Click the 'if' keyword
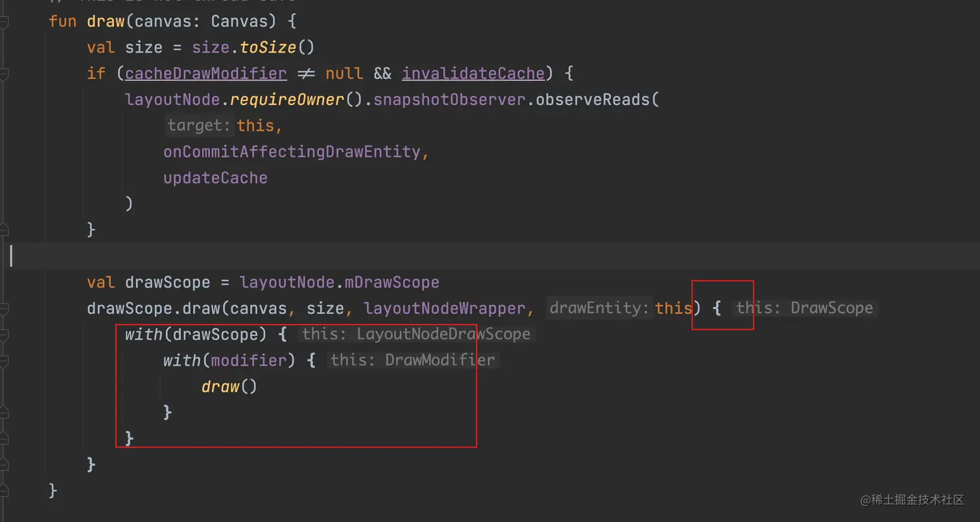Viewport: 980px width, 522px height. (96, 73)
